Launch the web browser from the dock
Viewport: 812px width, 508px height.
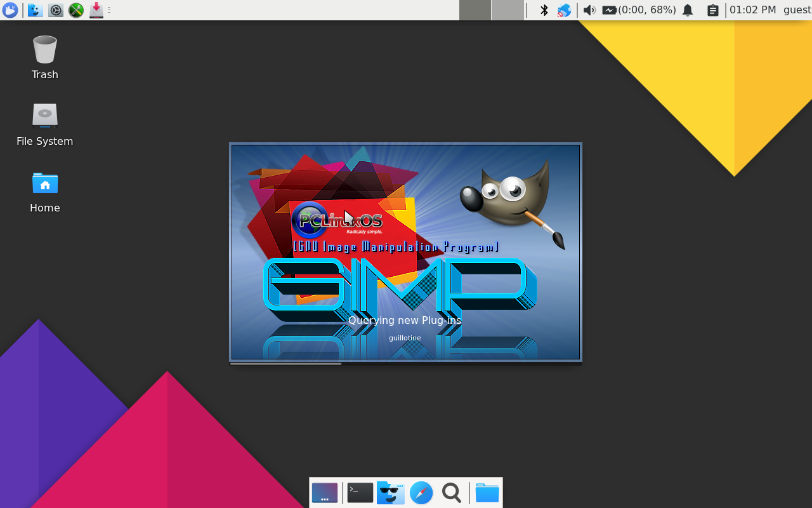[421, 493]
